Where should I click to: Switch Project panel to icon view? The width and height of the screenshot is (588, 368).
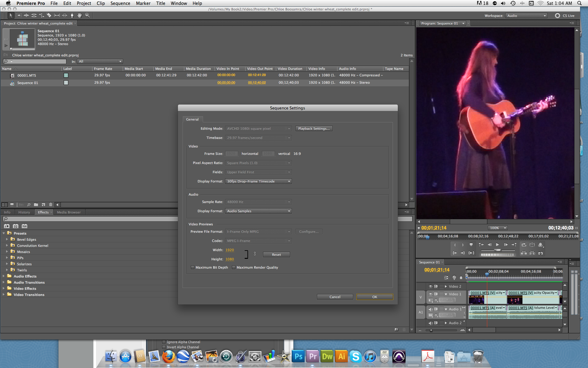tap(12, 205)
